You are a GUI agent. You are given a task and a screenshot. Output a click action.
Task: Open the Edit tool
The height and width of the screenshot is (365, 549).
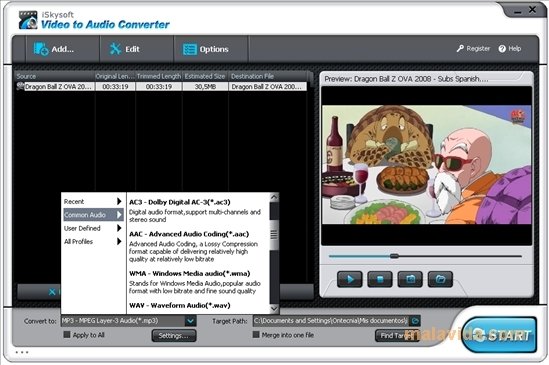pos(124,49)
